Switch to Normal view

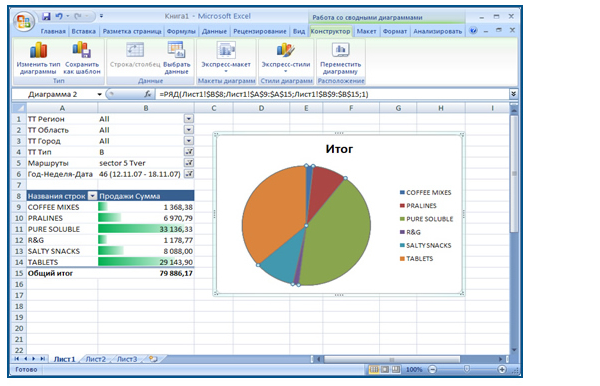tap(373, 370)
